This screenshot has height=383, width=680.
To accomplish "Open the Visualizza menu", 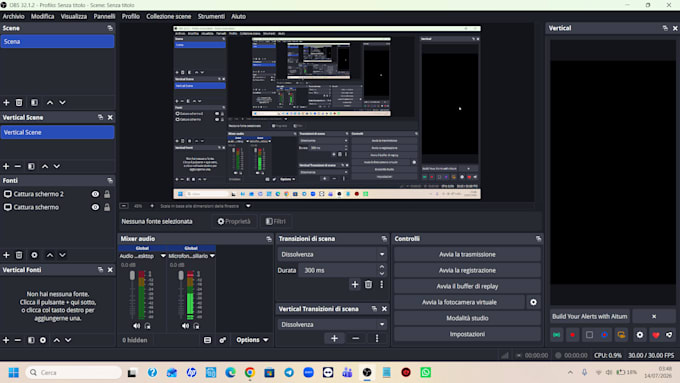I will click(74, 16).
